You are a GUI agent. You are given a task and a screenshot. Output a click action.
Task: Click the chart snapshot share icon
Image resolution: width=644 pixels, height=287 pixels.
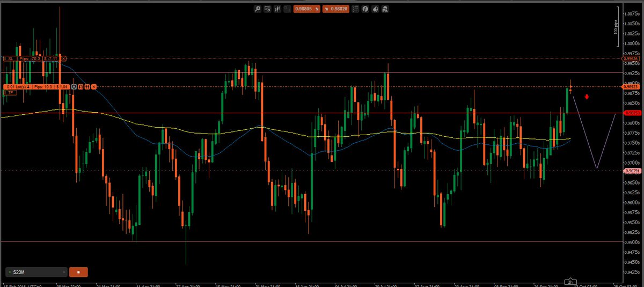(x=375, y=9)
